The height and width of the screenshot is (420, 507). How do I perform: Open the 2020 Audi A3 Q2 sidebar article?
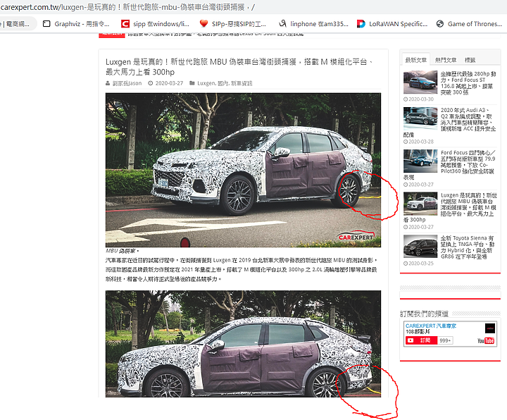point(468,119)
